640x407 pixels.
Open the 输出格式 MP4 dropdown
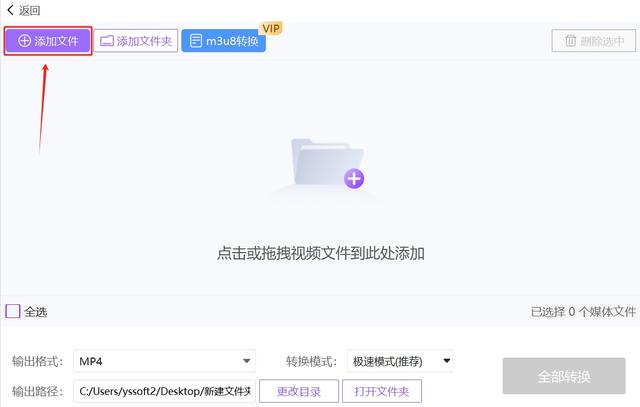tap(164, 361)
